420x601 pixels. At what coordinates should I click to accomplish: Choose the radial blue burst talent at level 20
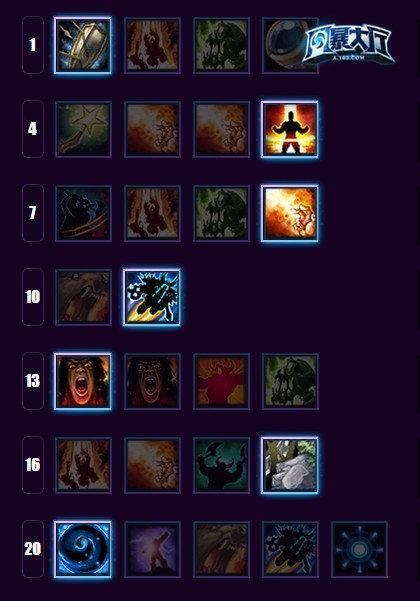[359, 549]
